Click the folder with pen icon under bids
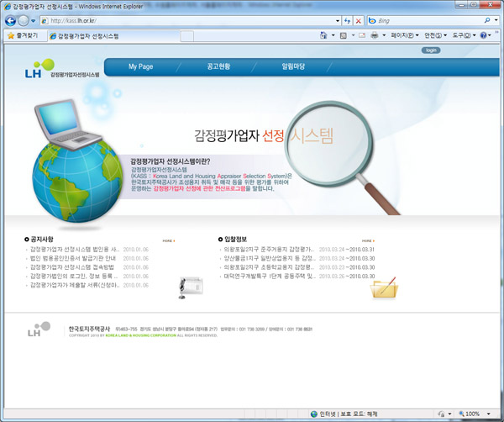Image resolution: width=504 pixels, height=422 pixels. (x=385, y=287)
